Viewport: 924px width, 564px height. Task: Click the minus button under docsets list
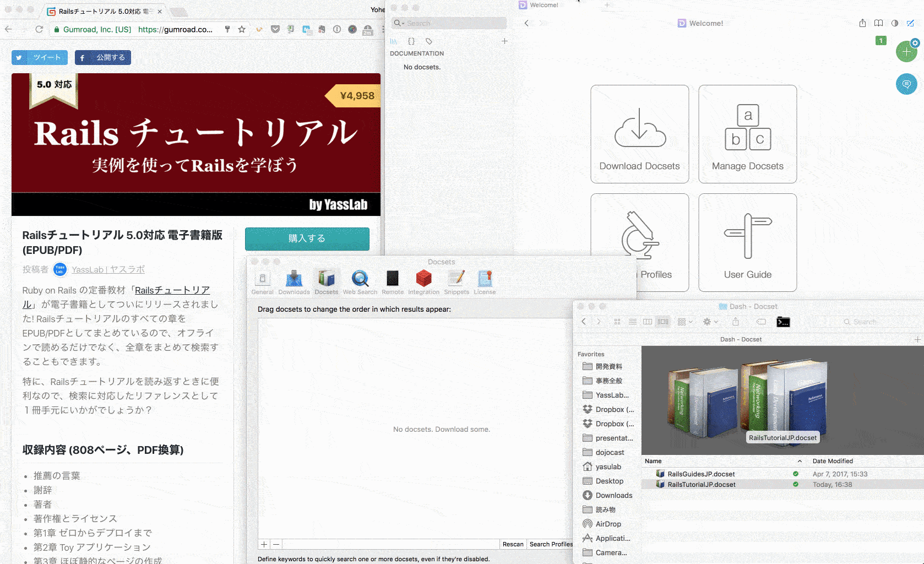[x=276, y=544]
